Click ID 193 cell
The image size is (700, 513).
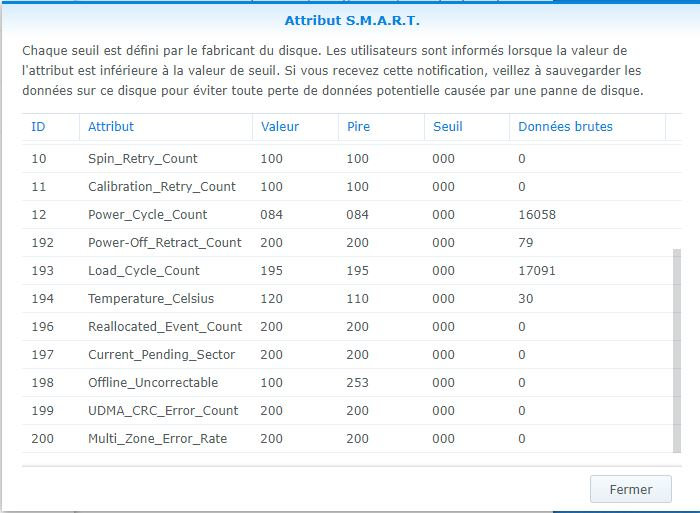[x=42, y=271]
